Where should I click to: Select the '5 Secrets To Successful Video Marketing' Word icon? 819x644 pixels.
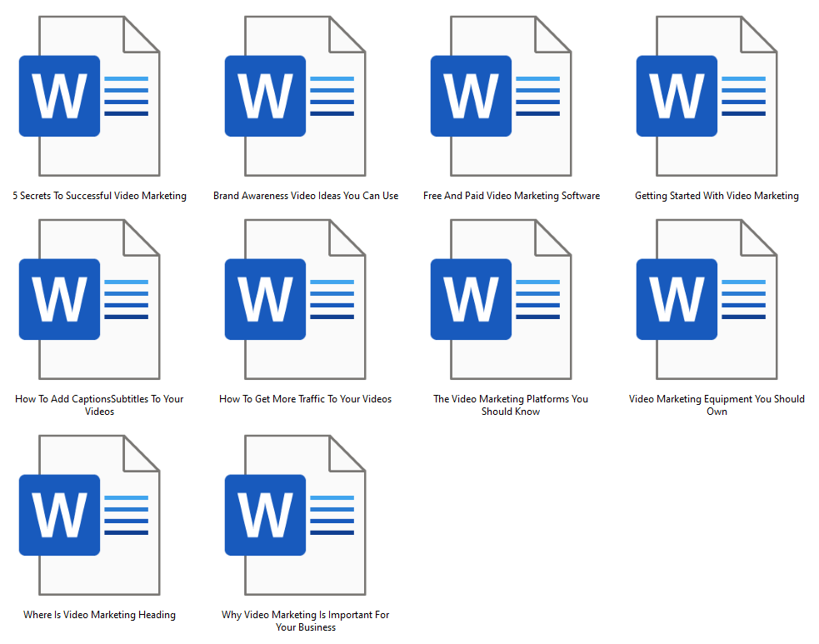point(89,96)
